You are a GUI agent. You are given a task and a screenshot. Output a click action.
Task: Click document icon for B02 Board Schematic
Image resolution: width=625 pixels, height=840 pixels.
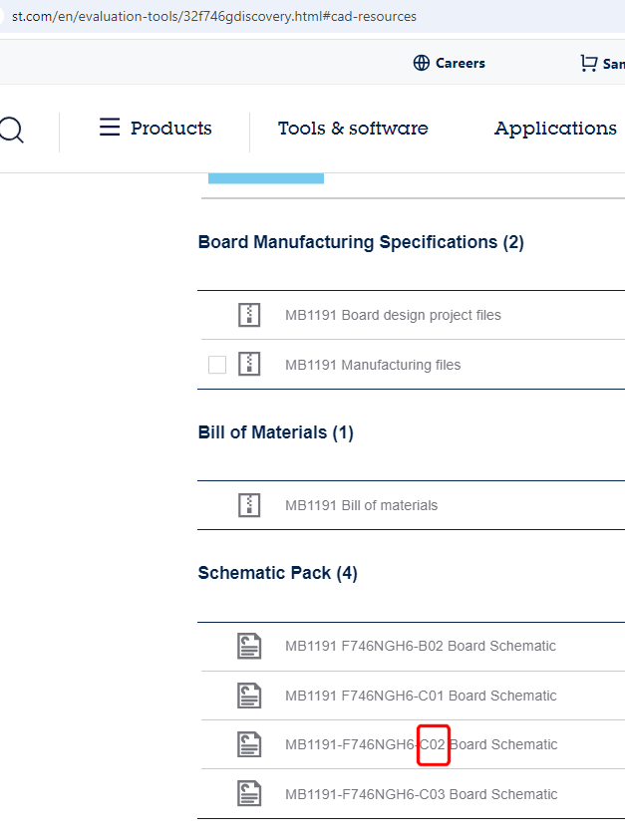pyautogui.click(x=249, y=646)
